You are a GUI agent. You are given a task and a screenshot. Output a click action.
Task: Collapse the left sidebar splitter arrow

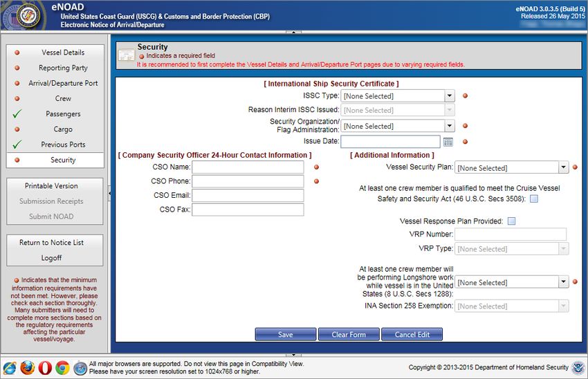(x=109, y=194)
